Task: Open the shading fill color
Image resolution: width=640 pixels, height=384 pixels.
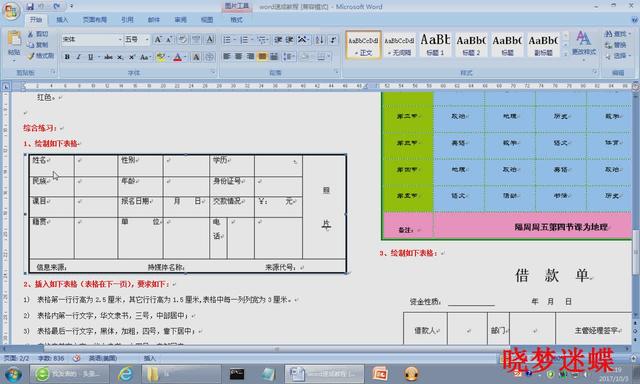Action: tap(304, 56)
